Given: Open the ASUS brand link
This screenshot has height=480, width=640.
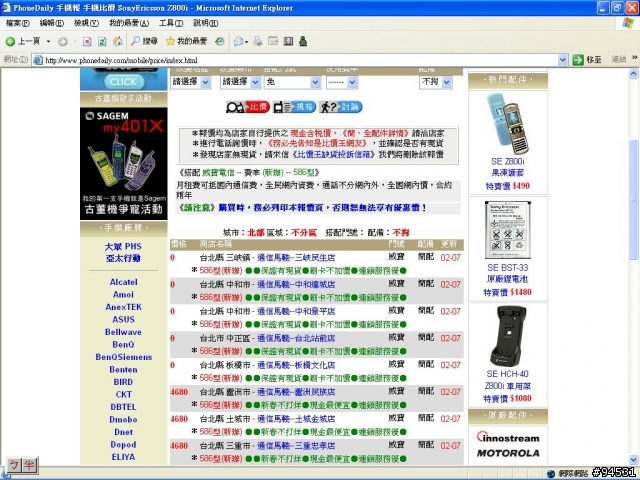Looking at the screenshot, I should (x=123, y=320).
